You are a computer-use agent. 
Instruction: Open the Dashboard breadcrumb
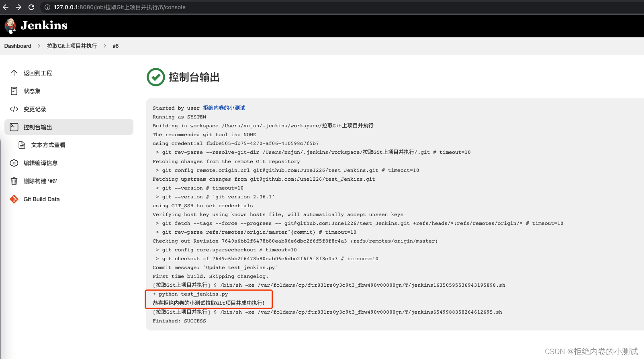(18, 46)
